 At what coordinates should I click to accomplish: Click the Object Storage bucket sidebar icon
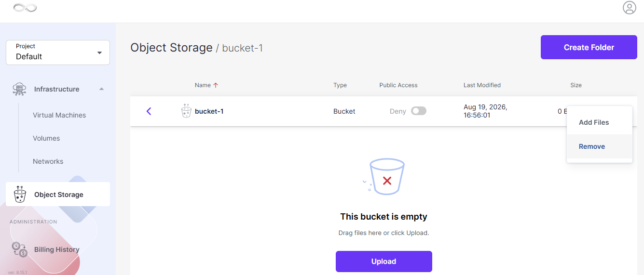[20, 194]
